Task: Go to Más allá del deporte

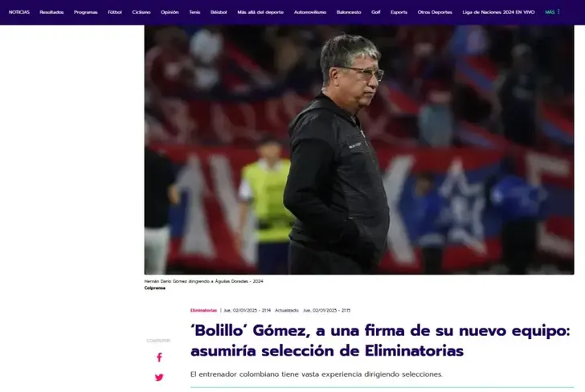Action: (260, 12)
